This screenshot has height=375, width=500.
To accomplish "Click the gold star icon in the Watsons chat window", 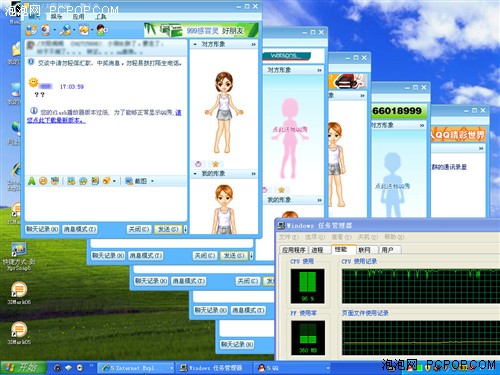I will [281, 190].
